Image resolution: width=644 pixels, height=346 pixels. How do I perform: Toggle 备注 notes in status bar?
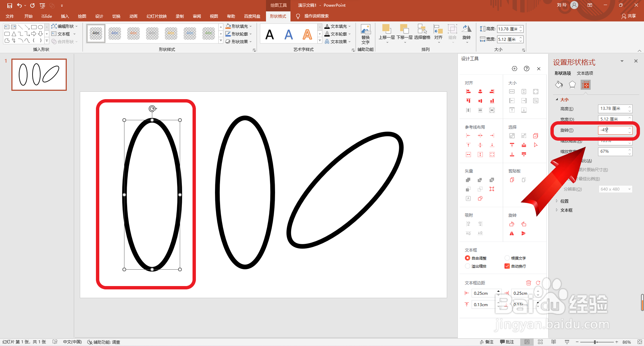pyautogui.click(x=487, y=342)
